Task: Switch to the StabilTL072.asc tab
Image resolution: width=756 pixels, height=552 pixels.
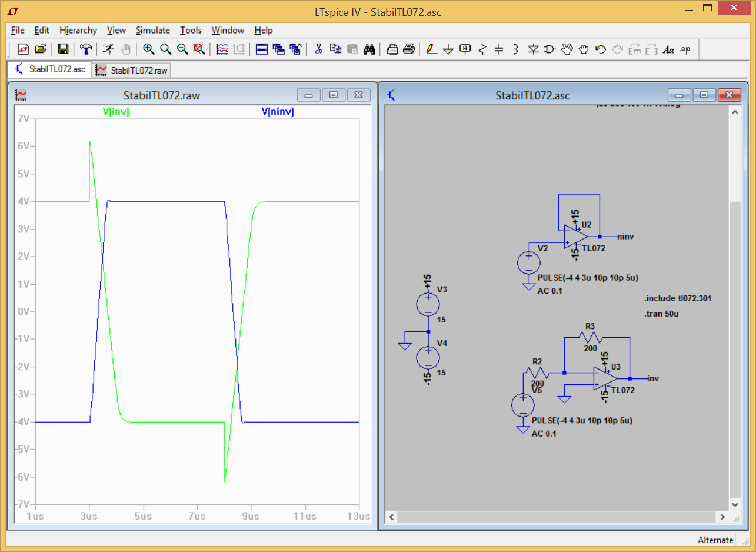Action: click(49, 69)
